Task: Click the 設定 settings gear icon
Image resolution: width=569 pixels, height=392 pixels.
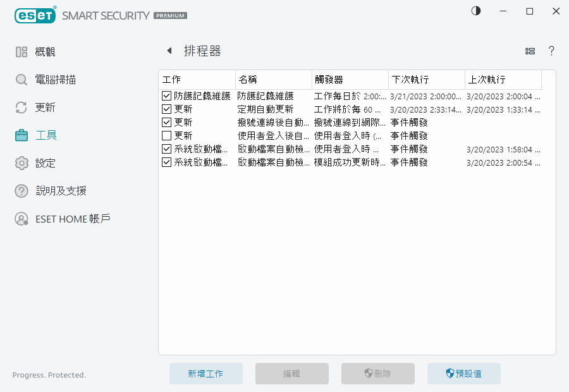Action: tap(20, 162)
